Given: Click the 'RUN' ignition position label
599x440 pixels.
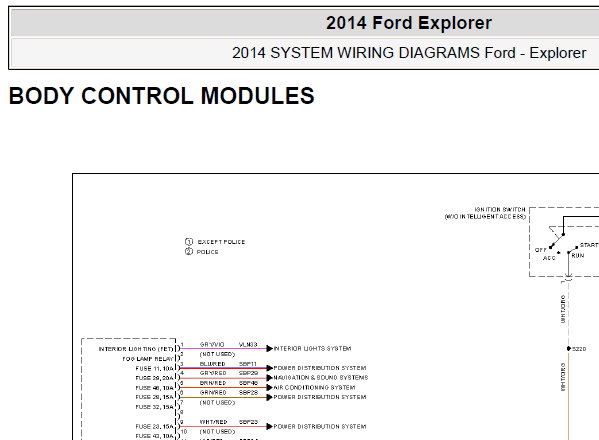Looking at the screenshot, I should (578, 256).
